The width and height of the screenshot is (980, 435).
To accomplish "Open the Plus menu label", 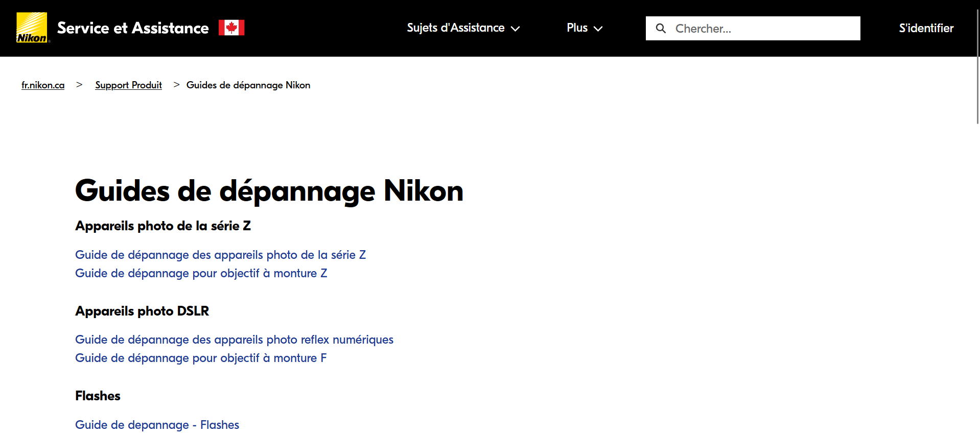I will (577, 28).
